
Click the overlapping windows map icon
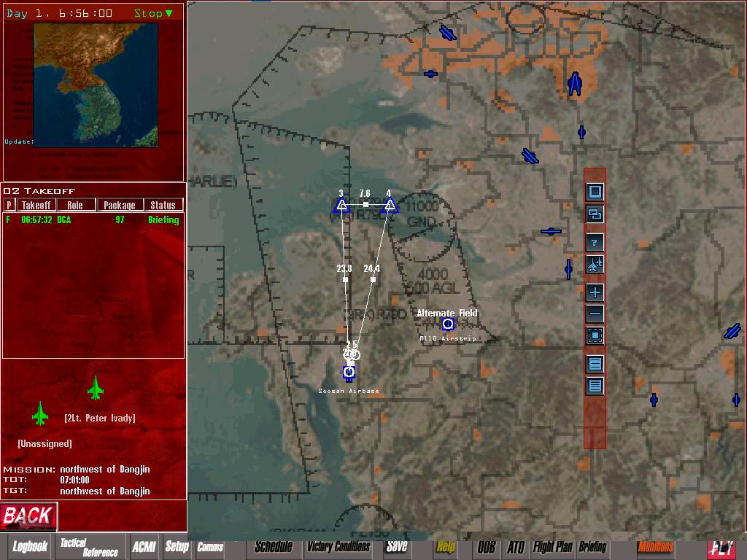pos(595,214)
